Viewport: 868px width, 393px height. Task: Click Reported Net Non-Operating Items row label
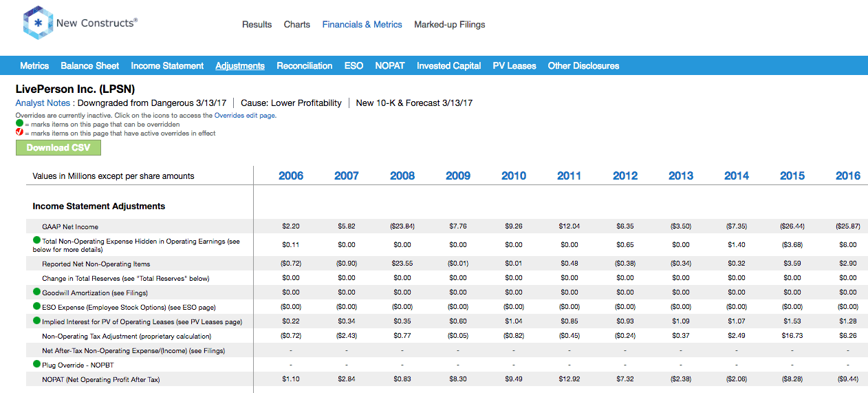pos(96,264)
